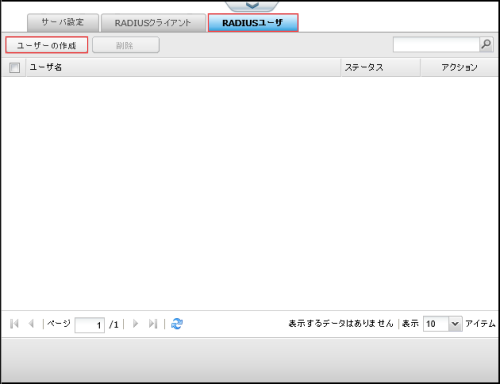
Task: Click into the user search field
Action: tap(436, 44)
